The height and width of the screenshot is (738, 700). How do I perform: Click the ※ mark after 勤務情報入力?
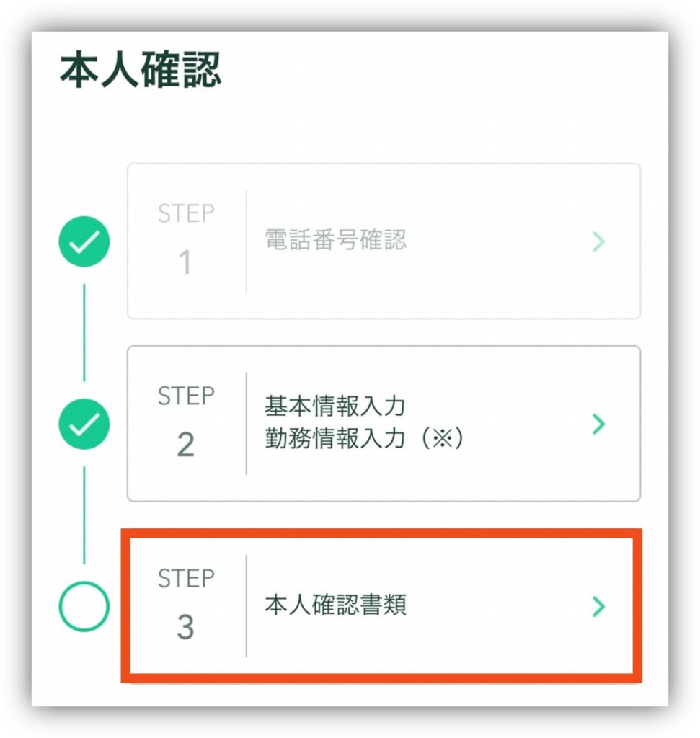[x=445, y=440]
